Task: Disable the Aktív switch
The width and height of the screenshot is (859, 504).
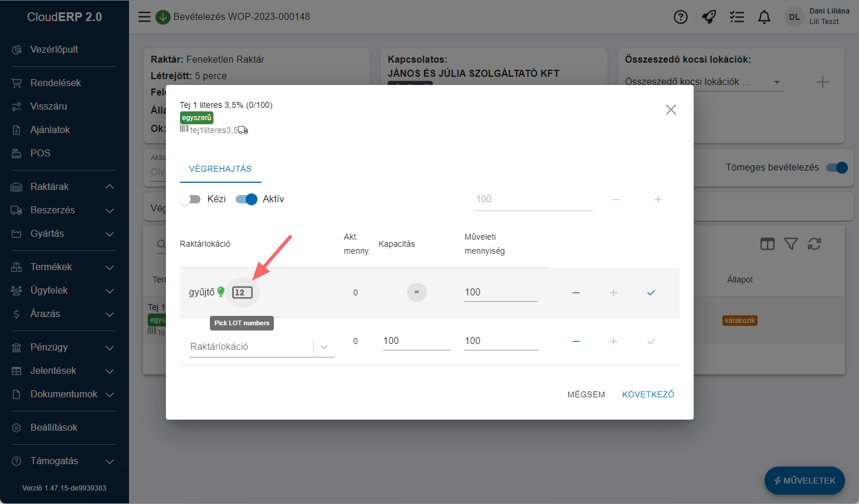Action: point(246,199)
